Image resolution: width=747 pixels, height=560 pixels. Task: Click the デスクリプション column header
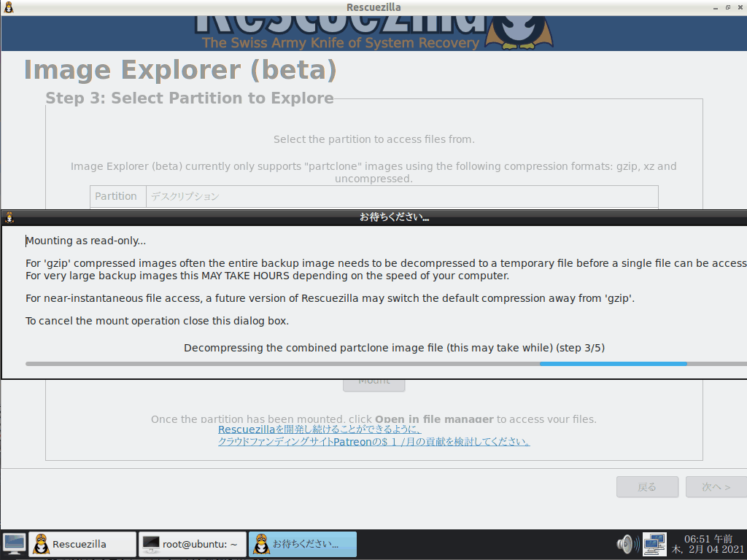(x=402, y=196)
